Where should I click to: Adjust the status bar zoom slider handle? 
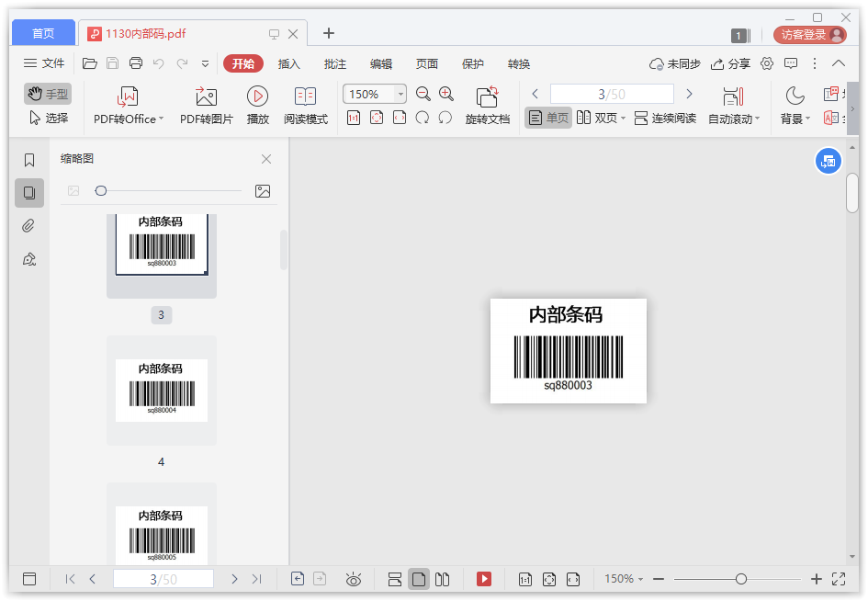click(740, 579)
